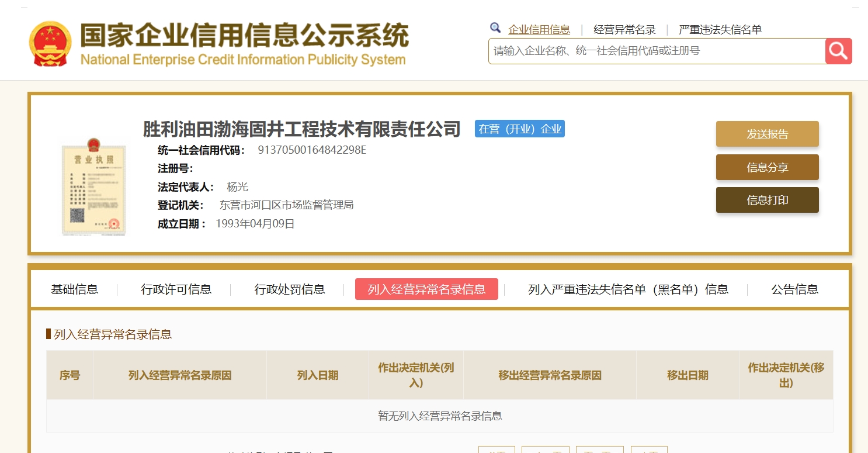Select the 经营异常名录 search category
Viewport: 868px width, 453px height.
click(624, 30)
